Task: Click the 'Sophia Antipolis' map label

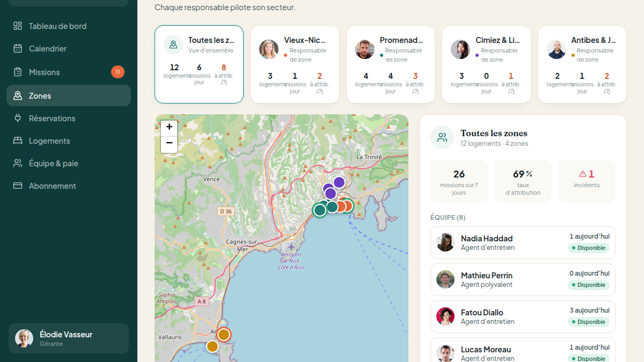Action: pyautogui.click(x=167, y=298)
